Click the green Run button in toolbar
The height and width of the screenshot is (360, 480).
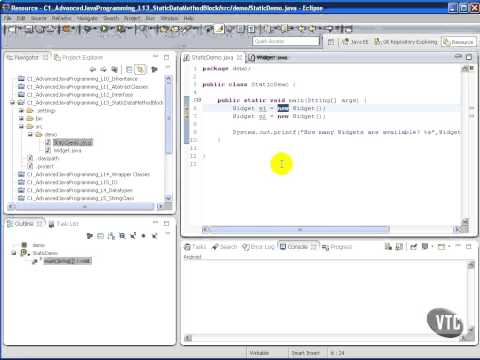[104, 29]
